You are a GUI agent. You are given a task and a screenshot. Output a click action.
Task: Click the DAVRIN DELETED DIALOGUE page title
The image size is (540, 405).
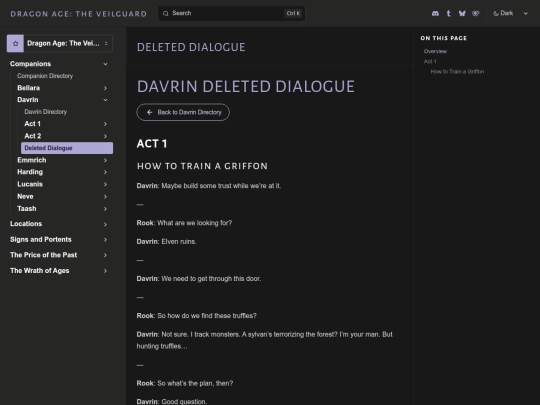click(x=246, y=86)
